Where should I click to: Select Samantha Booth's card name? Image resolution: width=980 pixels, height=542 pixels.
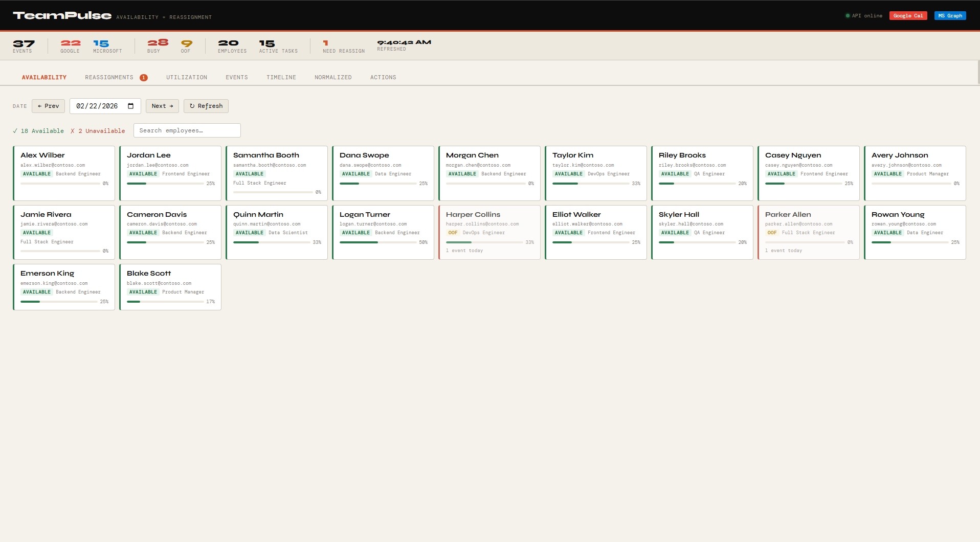pyautogui.click(x=266, y=155)
